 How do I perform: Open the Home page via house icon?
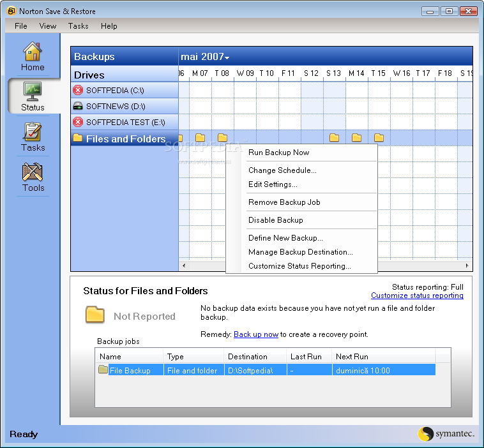[x=33, y=52]
